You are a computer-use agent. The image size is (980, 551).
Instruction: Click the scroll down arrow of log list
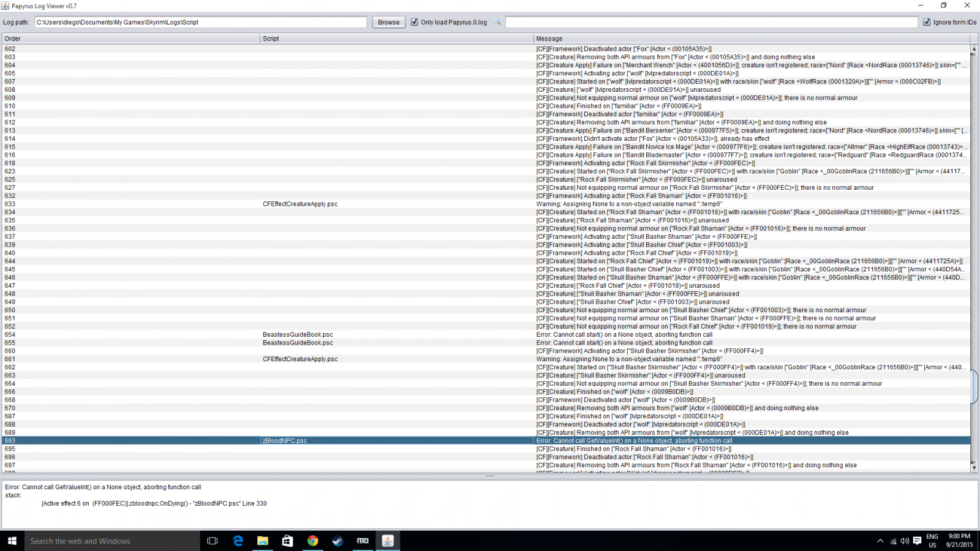pos(974,468)
